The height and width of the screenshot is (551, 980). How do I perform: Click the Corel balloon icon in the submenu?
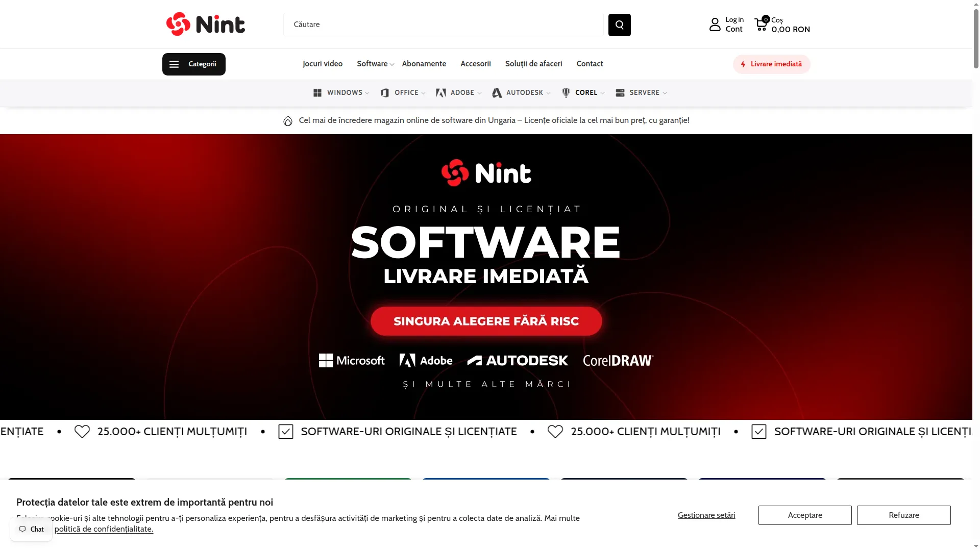click(x=566, y=93)
